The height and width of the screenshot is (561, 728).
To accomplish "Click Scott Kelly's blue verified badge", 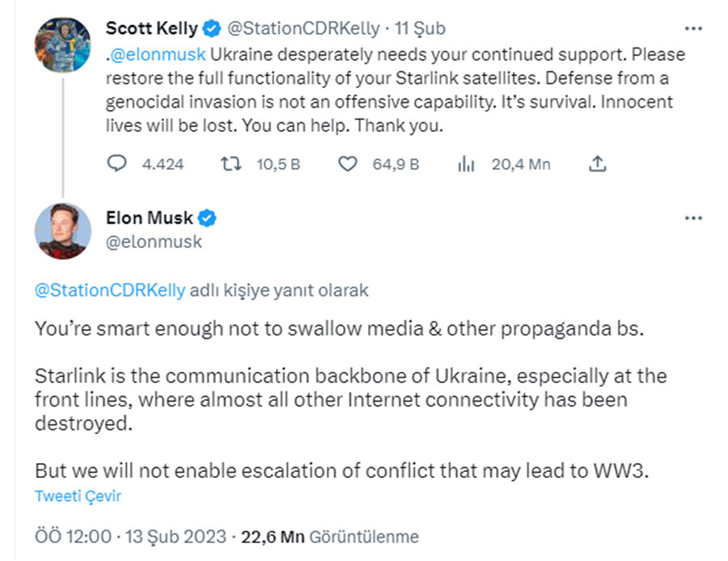I will [x=211, y=29].
